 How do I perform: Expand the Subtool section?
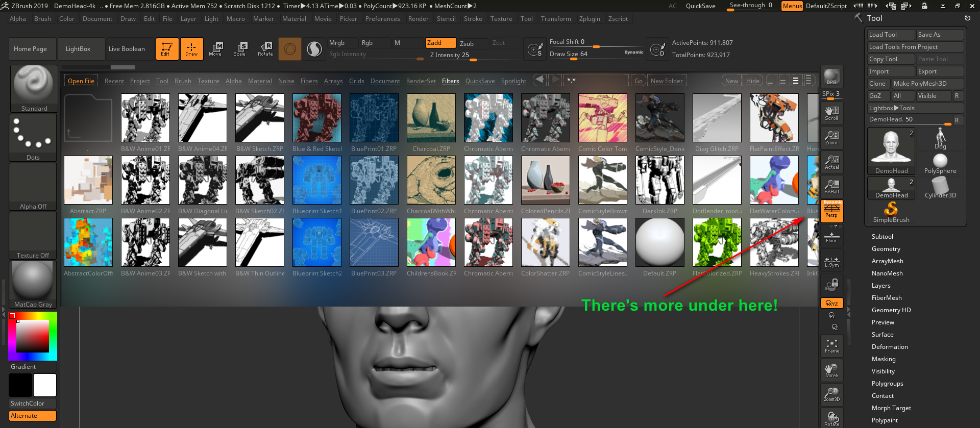[x=882, y=237]
